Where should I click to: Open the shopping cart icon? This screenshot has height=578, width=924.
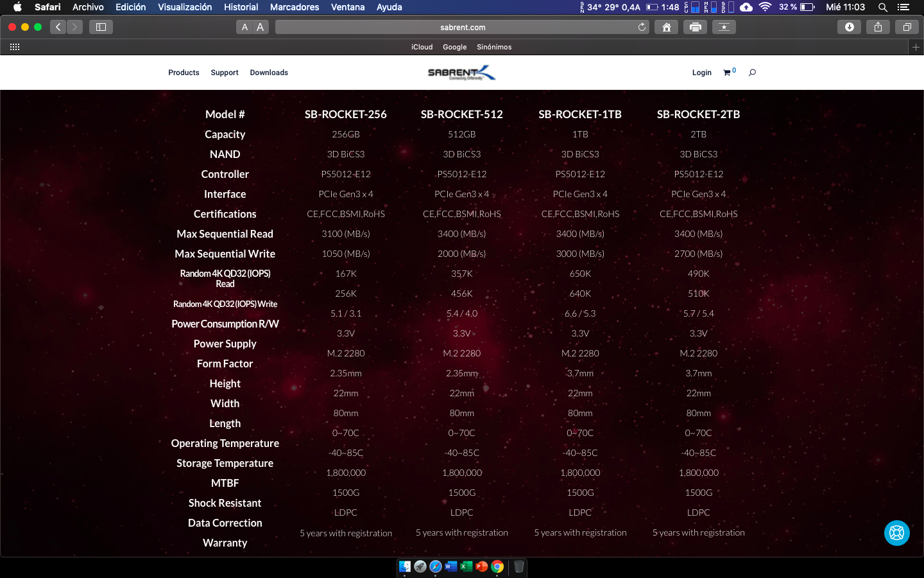pos(727,73)
